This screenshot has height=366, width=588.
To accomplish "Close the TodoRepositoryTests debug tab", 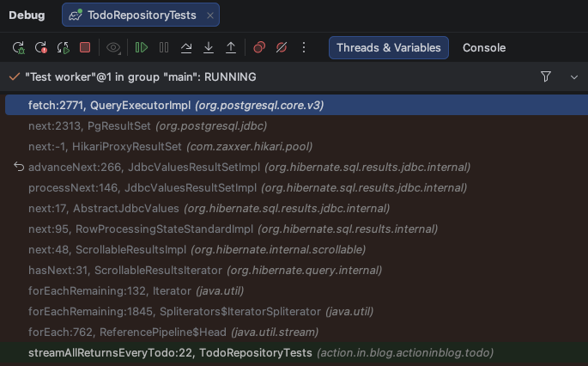I will [210, 15].
